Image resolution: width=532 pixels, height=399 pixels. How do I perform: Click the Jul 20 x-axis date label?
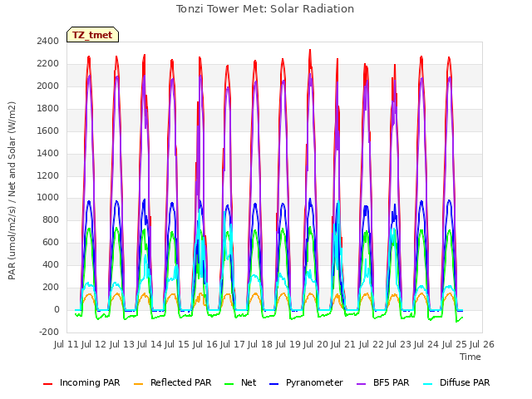316,344
